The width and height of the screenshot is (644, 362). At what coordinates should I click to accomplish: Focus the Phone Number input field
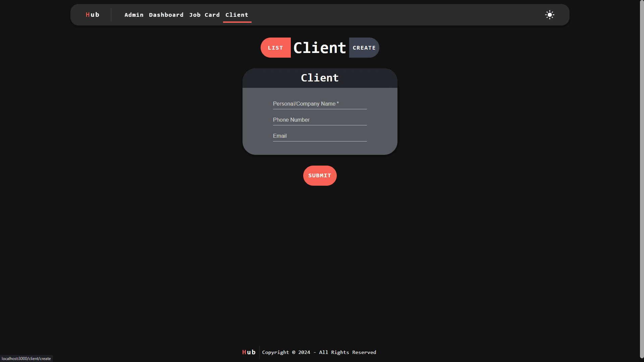pos(319,120)
